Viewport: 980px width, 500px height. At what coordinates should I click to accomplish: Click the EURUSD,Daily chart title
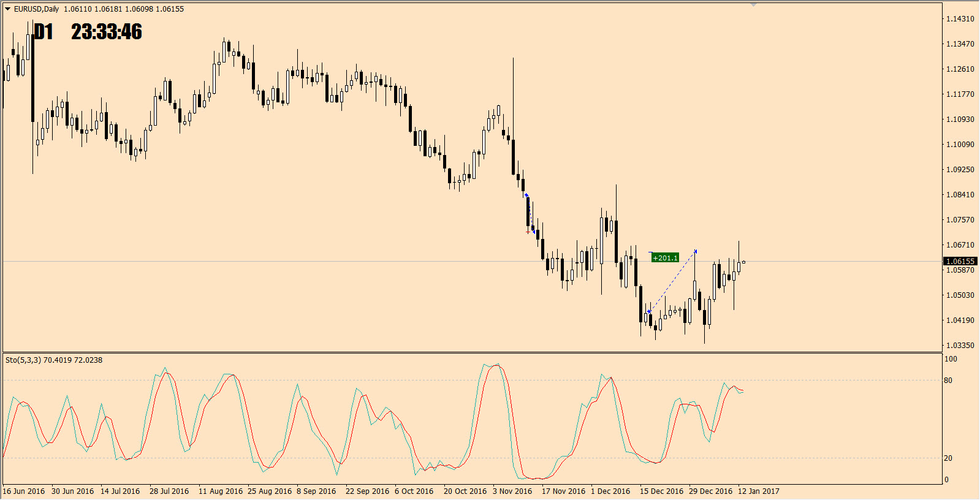point(36,9)
